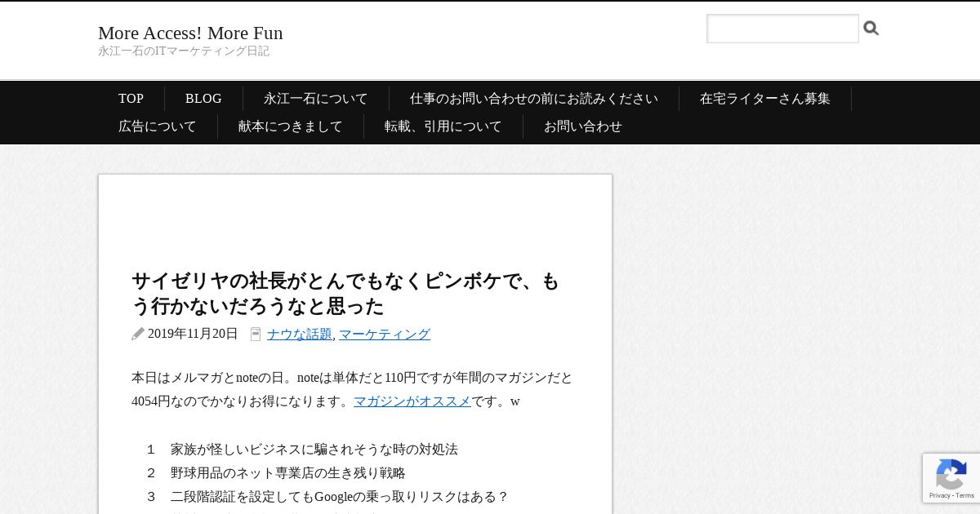Click the paragraph starting 本日はメルマガとnoteの日
This screenshot has height=514, width=980.
click(352, 389)
